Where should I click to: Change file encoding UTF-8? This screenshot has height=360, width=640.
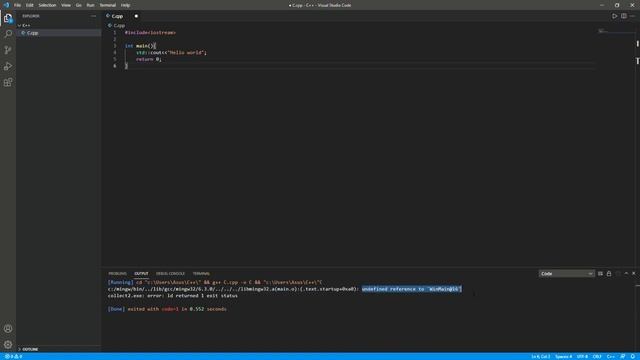(582, 356)
